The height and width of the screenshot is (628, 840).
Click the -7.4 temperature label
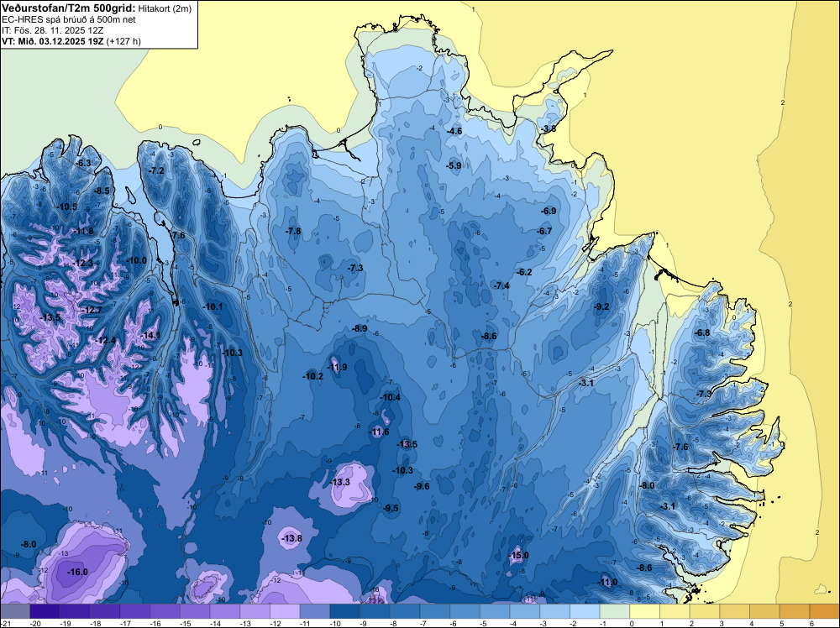tap(502, 285)
